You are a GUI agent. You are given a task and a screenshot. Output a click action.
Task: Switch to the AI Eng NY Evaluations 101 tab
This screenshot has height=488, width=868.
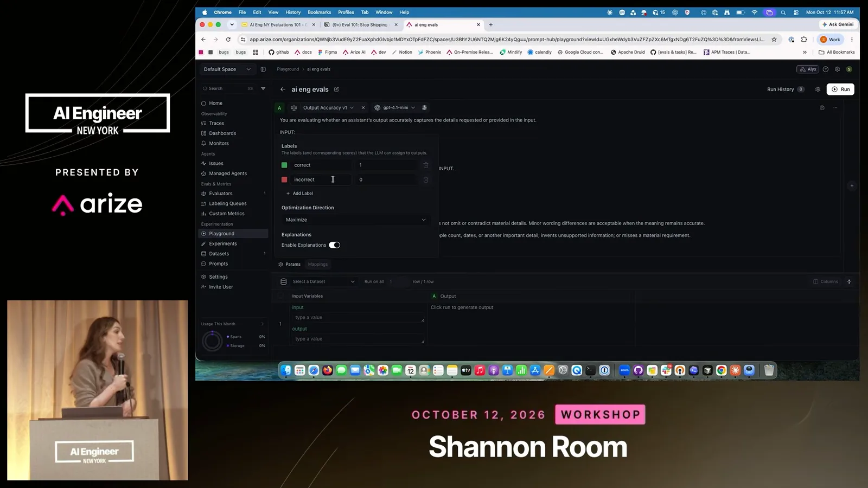(x=278, y=24)
